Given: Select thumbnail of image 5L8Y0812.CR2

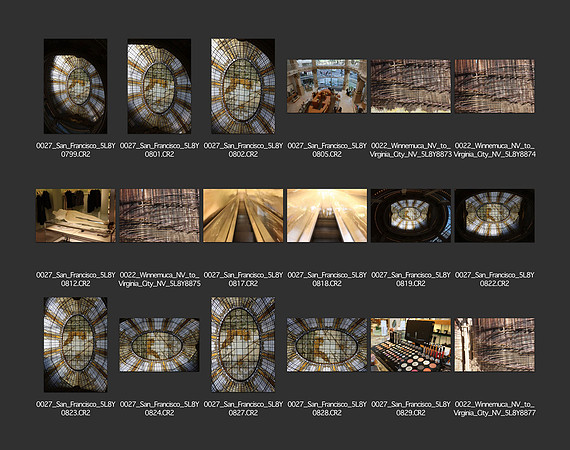Looking at the screenshot, I should tap(76, 216).
